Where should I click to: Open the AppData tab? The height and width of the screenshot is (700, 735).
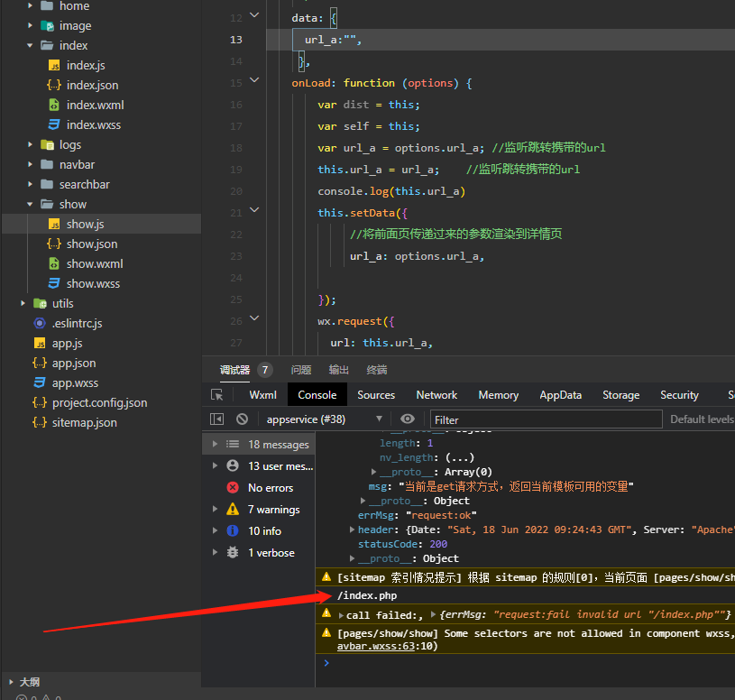(561, 395)
